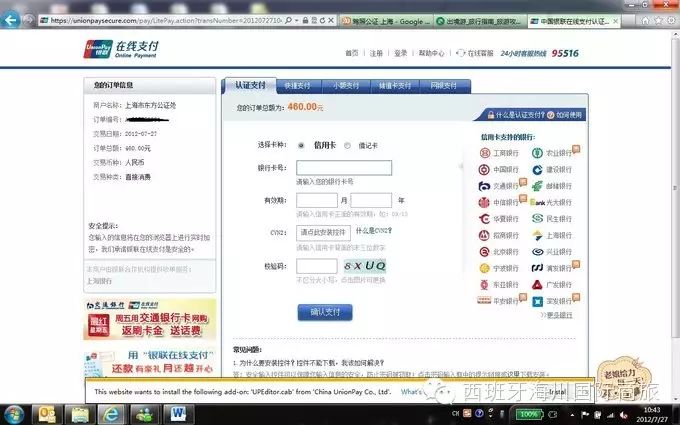Select the 信用卡 credit card radio button
Image resolution: width=680 pixels, height=425 pixels.
(301, 146)
